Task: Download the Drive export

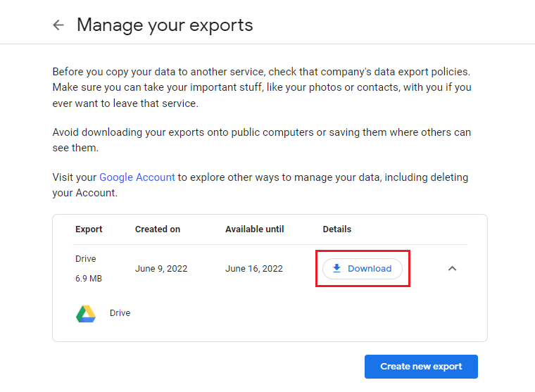Action: [363, 269]
